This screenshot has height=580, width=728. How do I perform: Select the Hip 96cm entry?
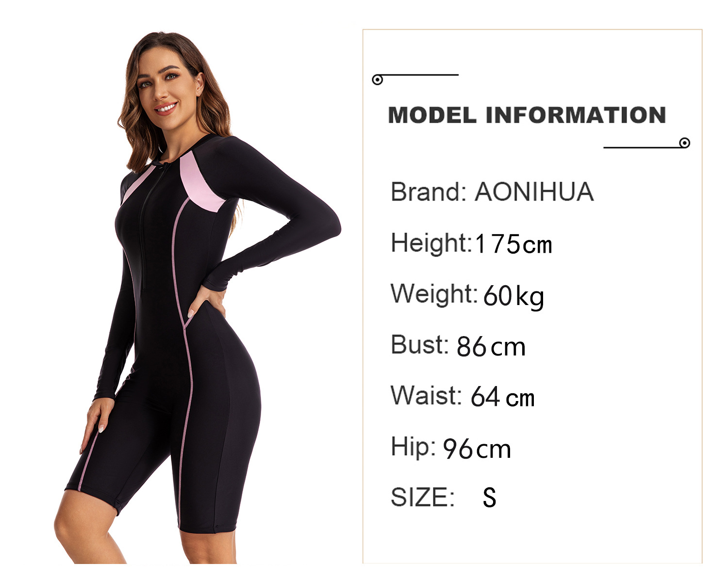[451, 448]
